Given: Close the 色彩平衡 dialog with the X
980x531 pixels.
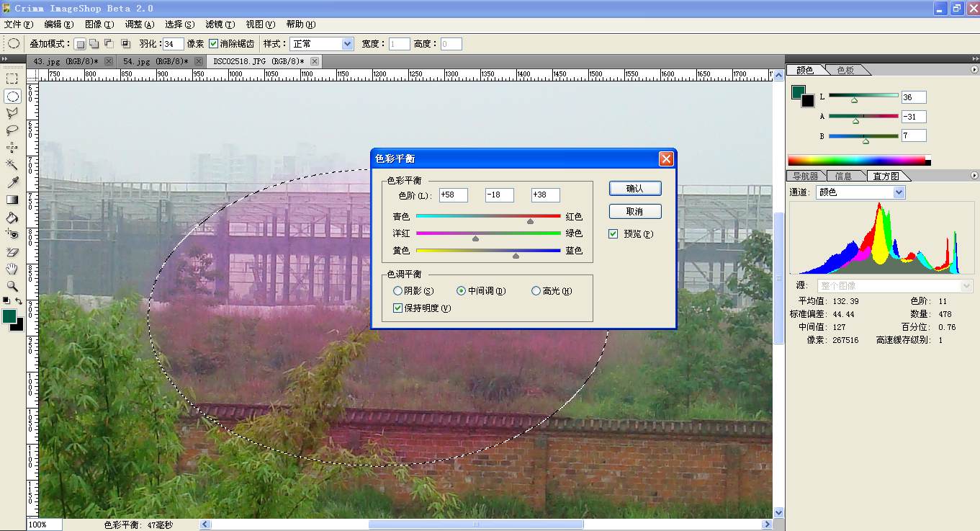Looking at the screenshot, I should click(x=666, y=159).
